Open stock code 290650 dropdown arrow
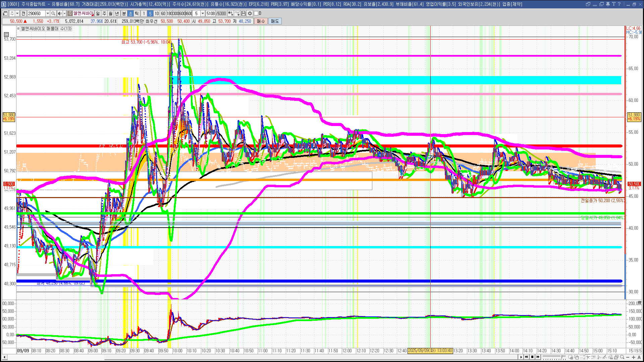Screen dimensions: 644x362 click(48, 13)
